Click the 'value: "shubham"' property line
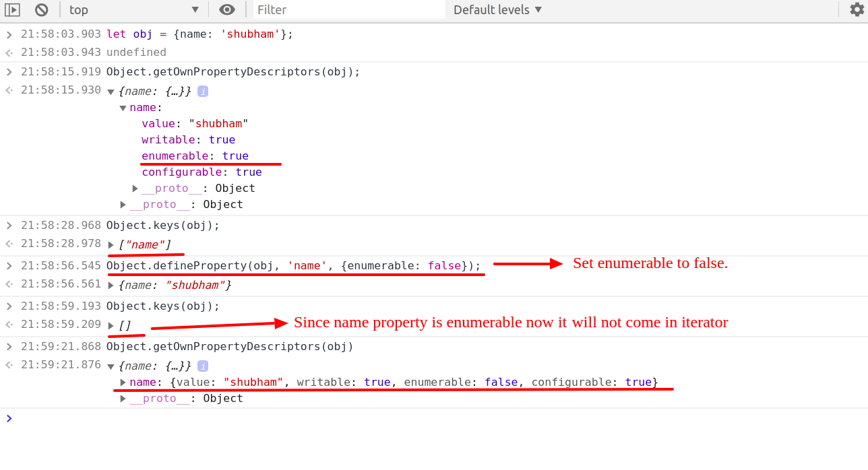 point(195,124)
